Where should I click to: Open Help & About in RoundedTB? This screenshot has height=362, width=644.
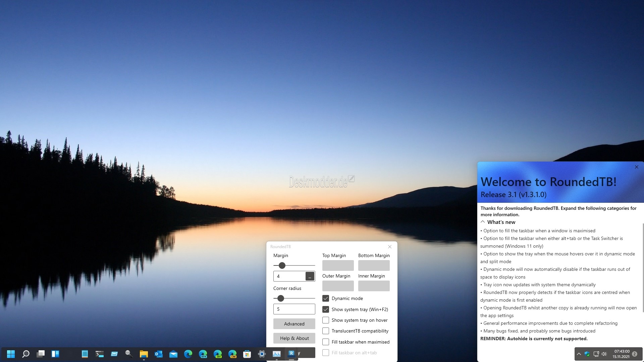click(294, 338)
